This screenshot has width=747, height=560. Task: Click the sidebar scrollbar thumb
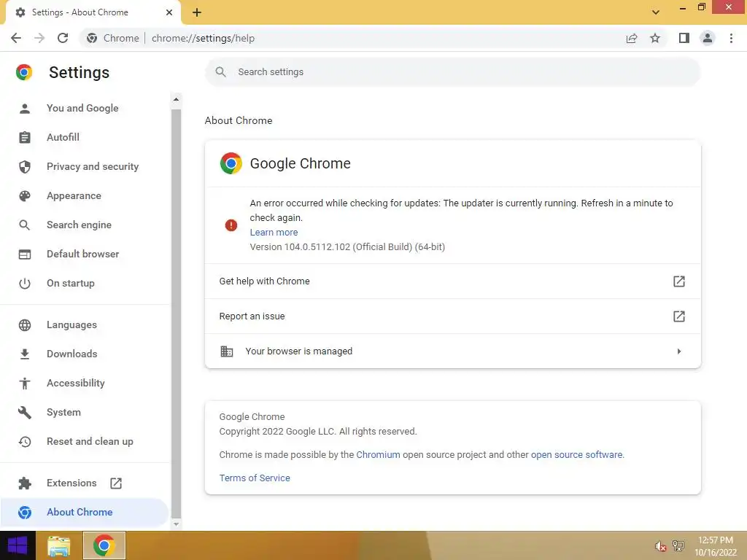176,314
